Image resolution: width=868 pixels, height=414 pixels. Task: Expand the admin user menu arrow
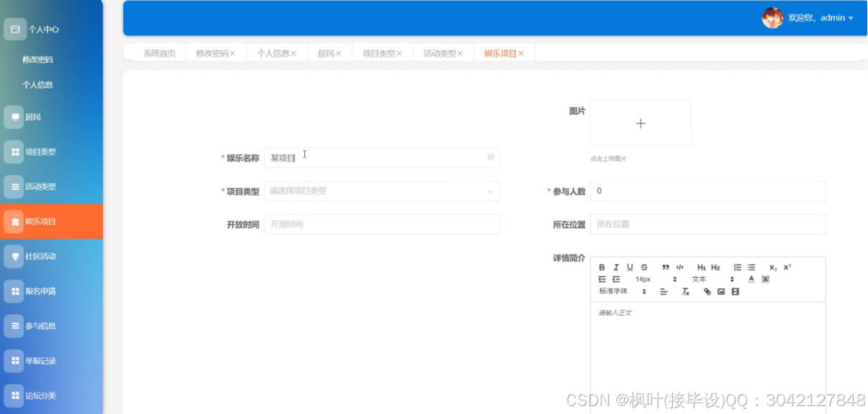click(x=851, y=18)
